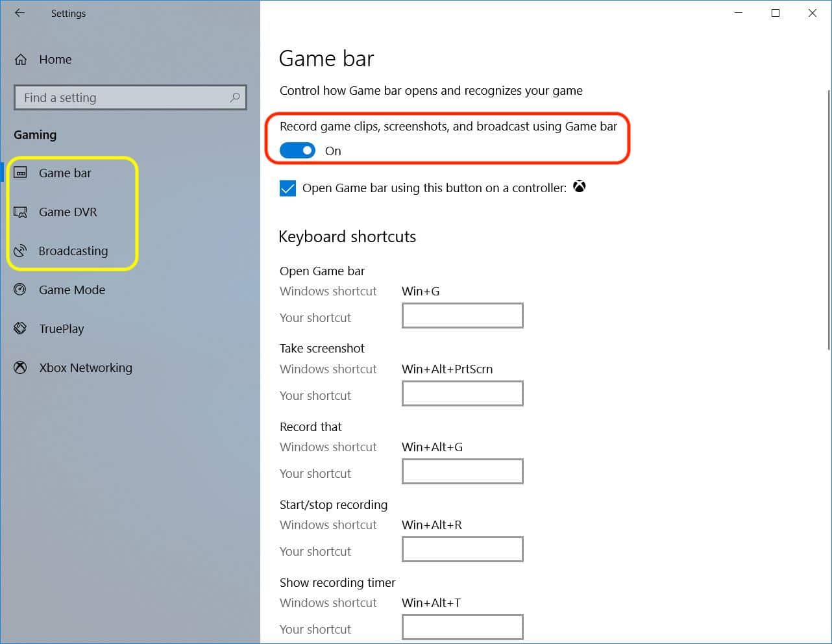Screen dimensions: 832x644
Task: Select the Game bar icon in sidebar
Action: 20,173
